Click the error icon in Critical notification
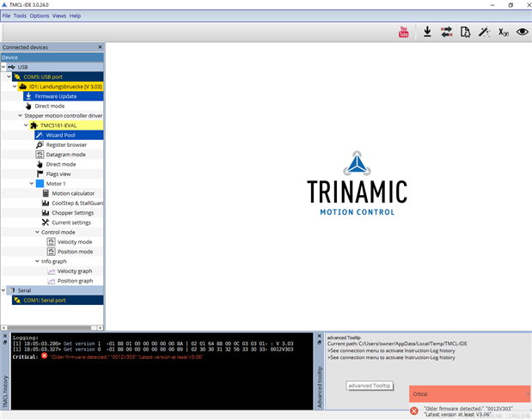The height and width of the screenshot is (420, 532). (x=414, y=411)
